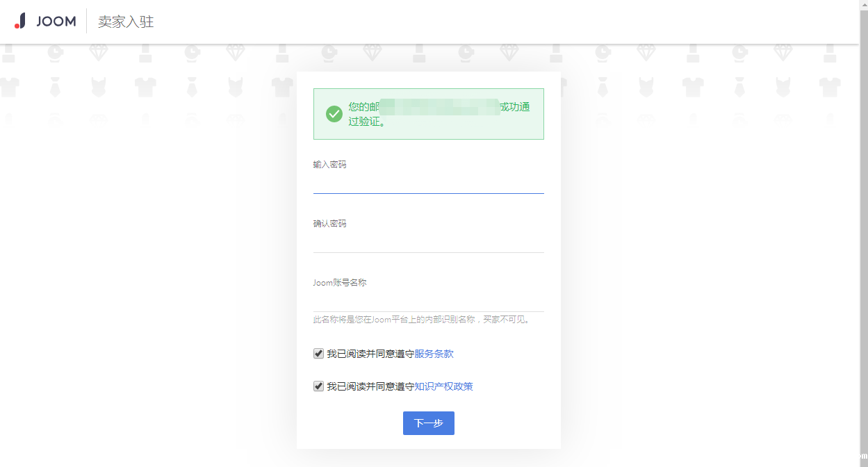Click the agreement text beside 服务条款 checkbox
868x467 pixels.
(x=370, y=354)
